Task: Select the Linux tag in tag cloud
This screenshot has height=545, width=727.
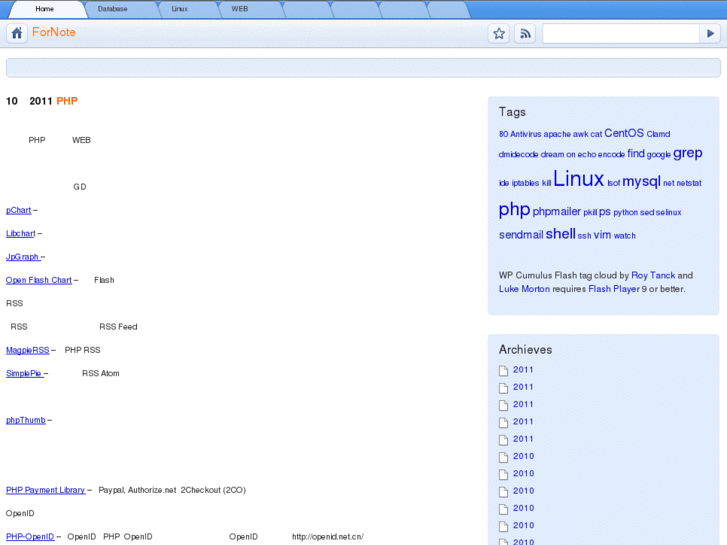Action: pos(579,179)
